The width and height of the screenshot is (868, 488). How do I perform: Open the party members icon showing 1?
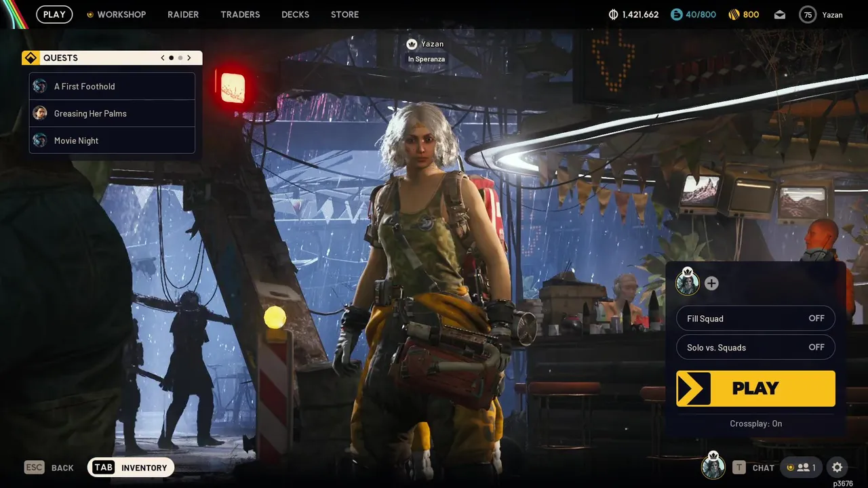tap(801, 467)
